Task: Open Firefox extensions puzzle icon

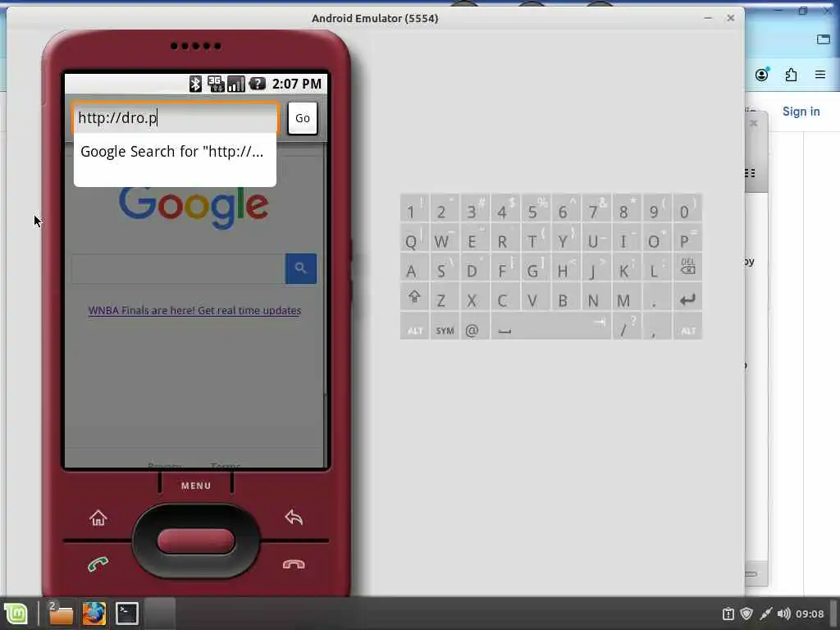Action: [x=792, y=75]
